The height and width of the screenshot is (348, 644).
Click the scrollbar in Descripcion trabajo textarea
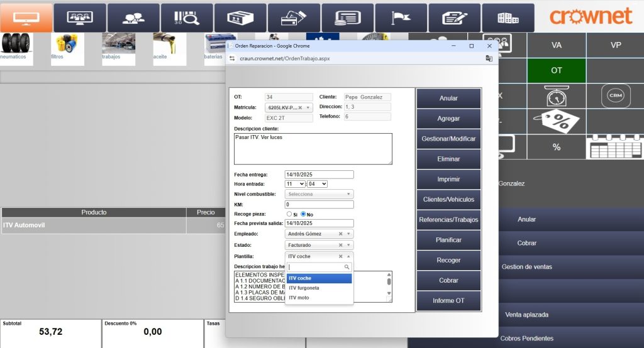tap(389, 286)
